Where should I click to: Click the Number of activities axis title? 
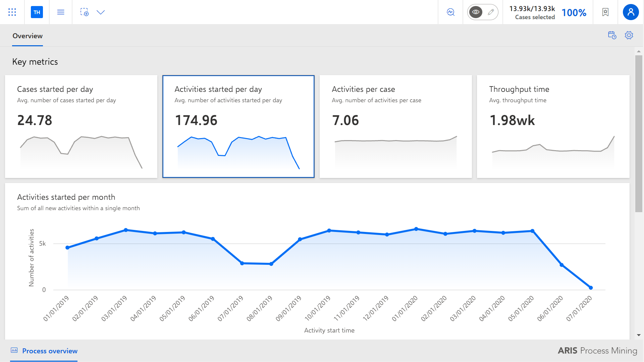click(x=32, y=258)
